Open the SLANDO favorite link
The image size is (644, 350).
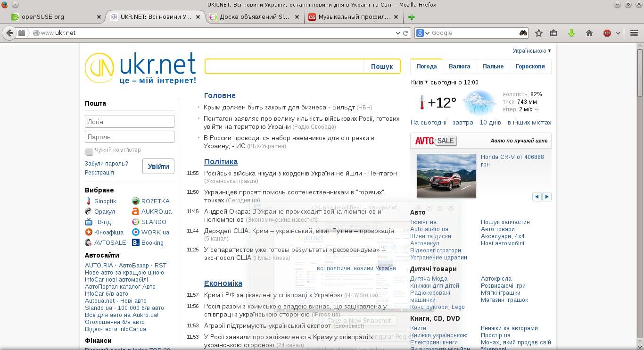(x=149, y=222)
